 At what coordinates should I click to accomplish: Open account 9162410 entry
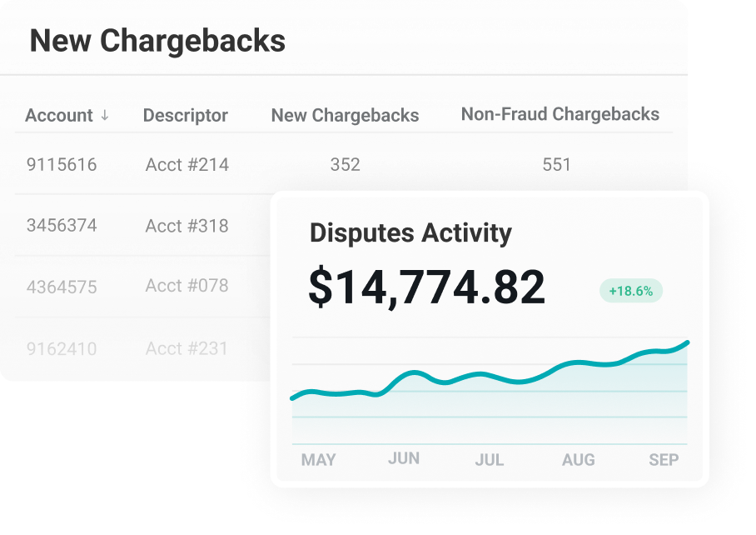pyautogui.click(x=62, y=348)
